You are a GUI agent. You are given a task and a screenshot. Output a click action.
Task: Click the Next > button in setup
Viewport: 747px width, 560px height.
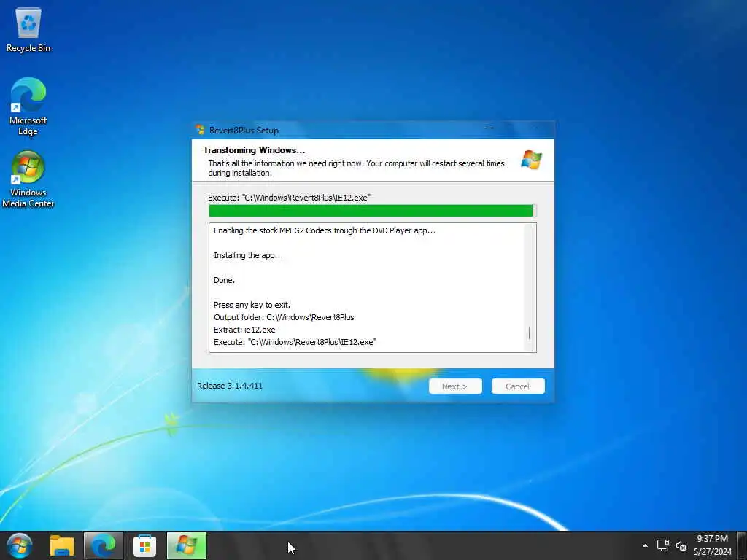(x=455, y=386)
